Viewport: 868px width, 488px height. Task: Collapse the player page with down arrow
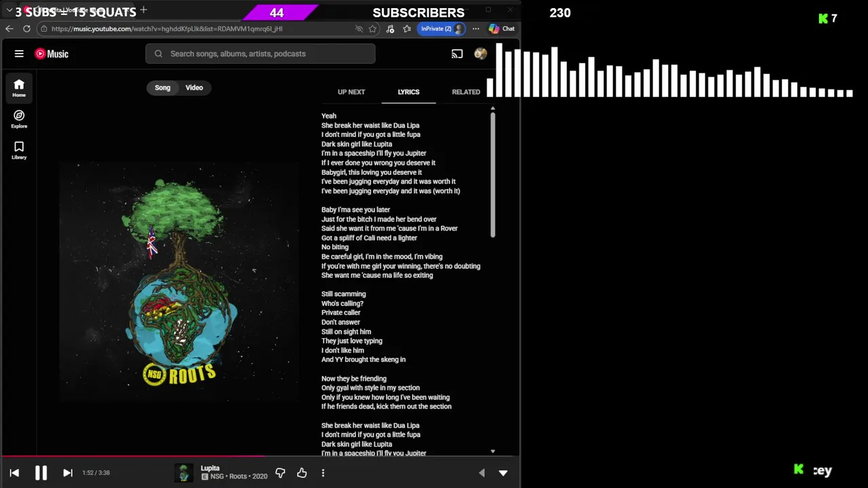(x=503, y=473)
